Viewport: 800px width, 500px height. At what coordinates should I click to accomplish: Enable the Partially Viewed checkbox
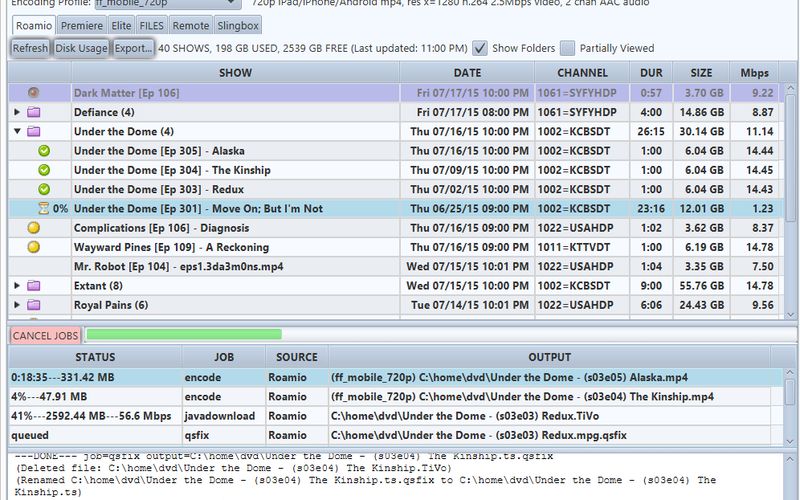pos(567,48)
